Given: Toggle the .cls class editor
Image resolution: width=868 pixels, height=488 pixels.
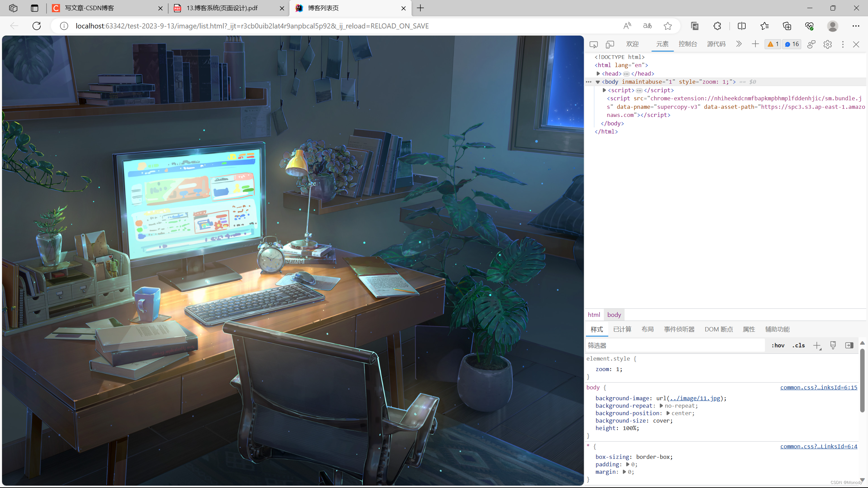Looking at the screenshot, I should tap(798, 345).
